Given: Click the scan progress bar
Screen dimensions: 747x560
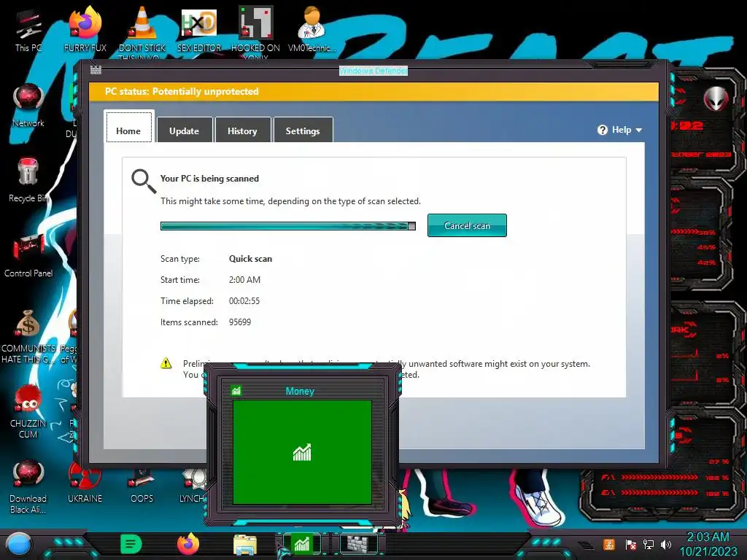Looking at the screenshot, I should (287, 226).
